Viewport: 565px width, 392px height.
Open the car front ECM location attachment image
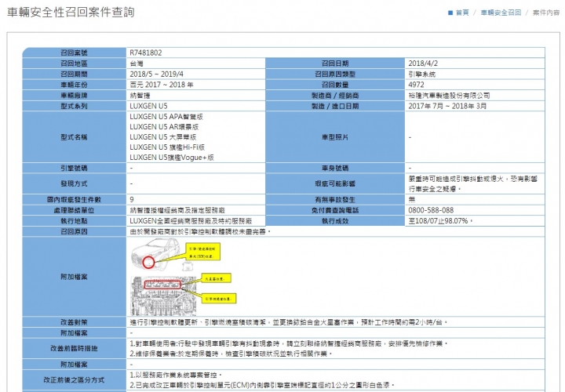[x=176, y=255]
